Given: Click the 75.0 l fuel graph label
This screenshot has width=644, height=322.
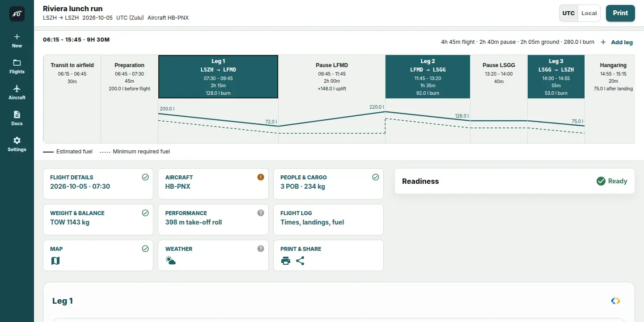Looking at the screenshot, I should (x=577, y=121).
